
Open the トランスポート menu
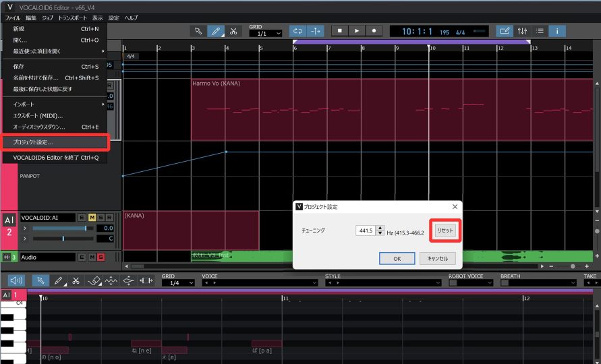pos(72,18)
